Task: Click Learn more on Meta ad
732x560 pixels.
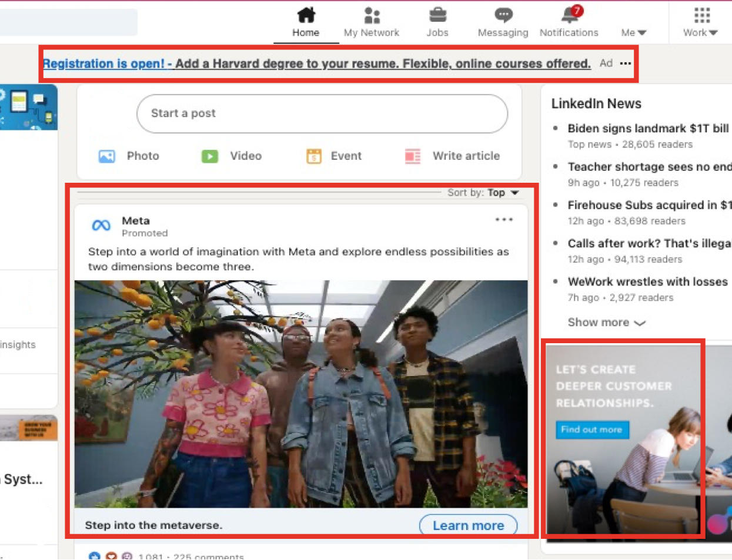Action: [x=468, y=525]
